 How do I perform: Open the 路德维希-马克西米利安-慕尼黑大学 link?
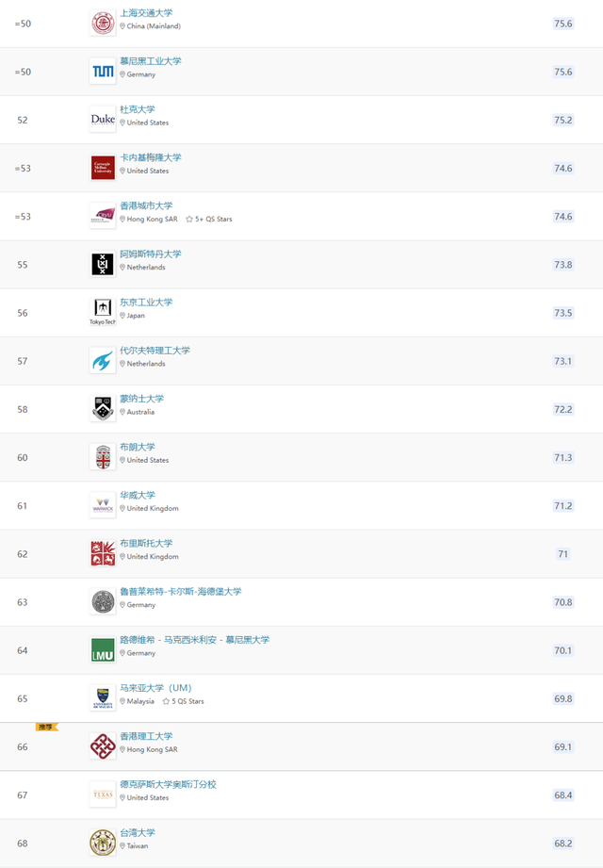point(194,639)
